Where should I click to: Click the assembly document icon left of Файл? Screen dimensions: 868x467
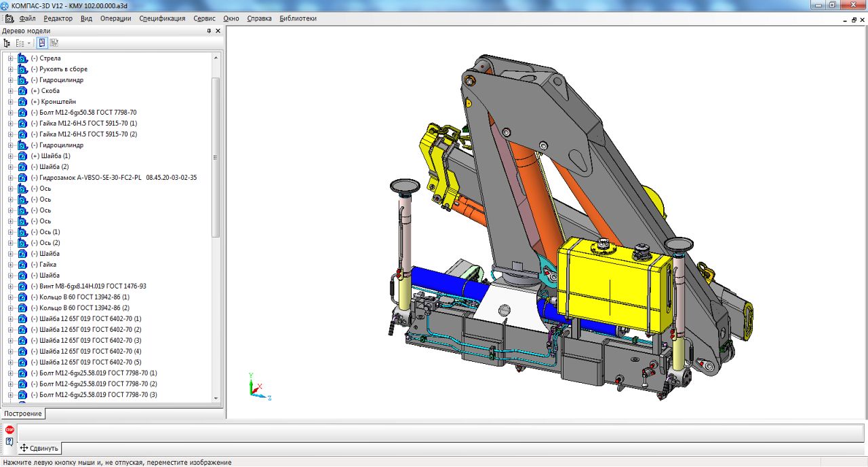9,18
